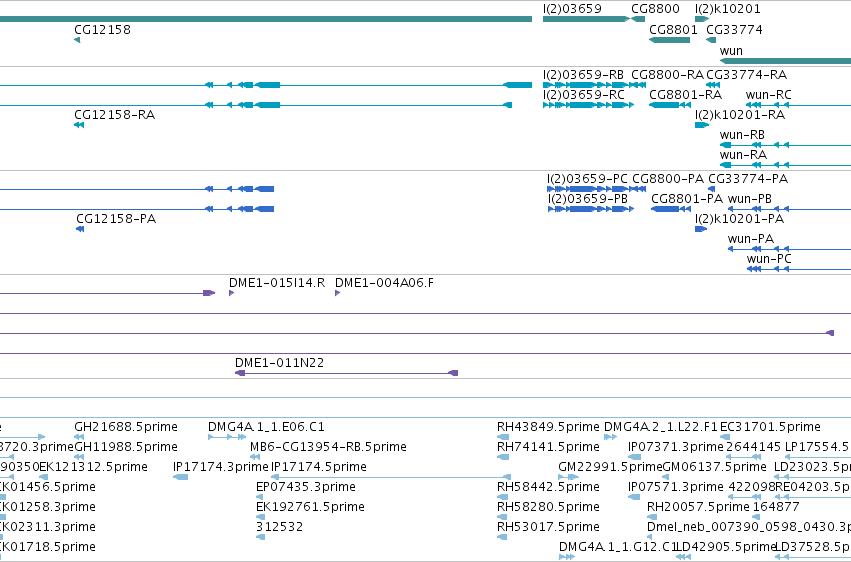The height and width of the screenshot is (562, 851).
Task: Open the wun-RC transcript label
Action: tap(769, 95)
